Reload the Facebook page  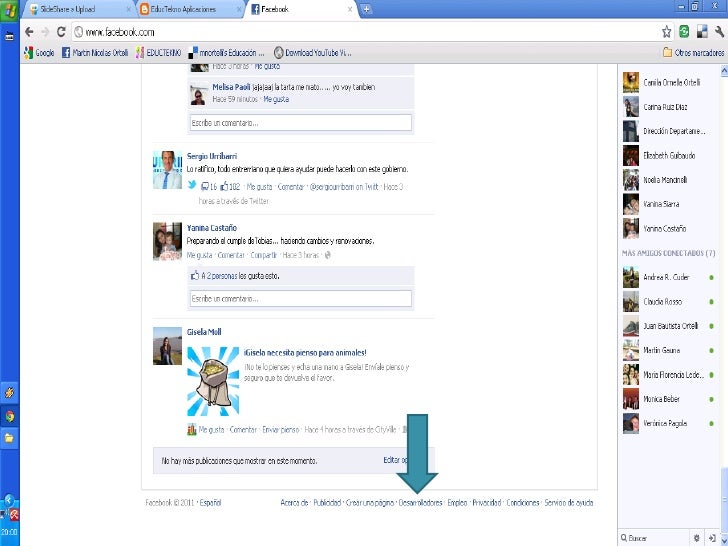point(61,32)
